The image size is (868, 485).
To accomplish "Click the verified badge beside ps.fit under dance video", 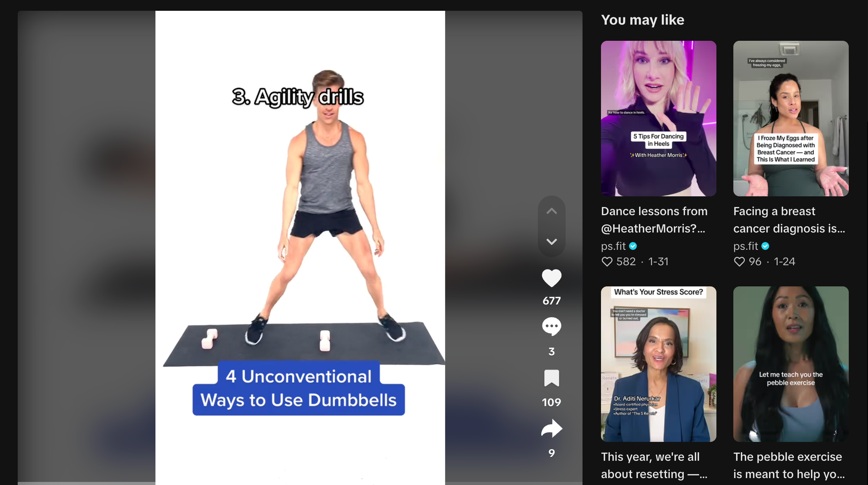I will pyautogui.click(x=634, y=246).
